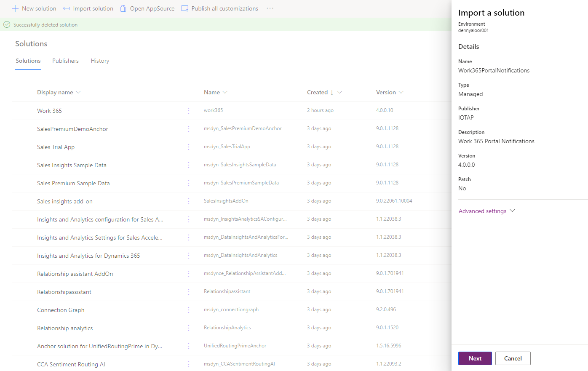This screenshot has width=588, height=371.
Task: Open more options for Anchor solution for UnifiedRoutingPrime
Action: [x=189, y=346]
